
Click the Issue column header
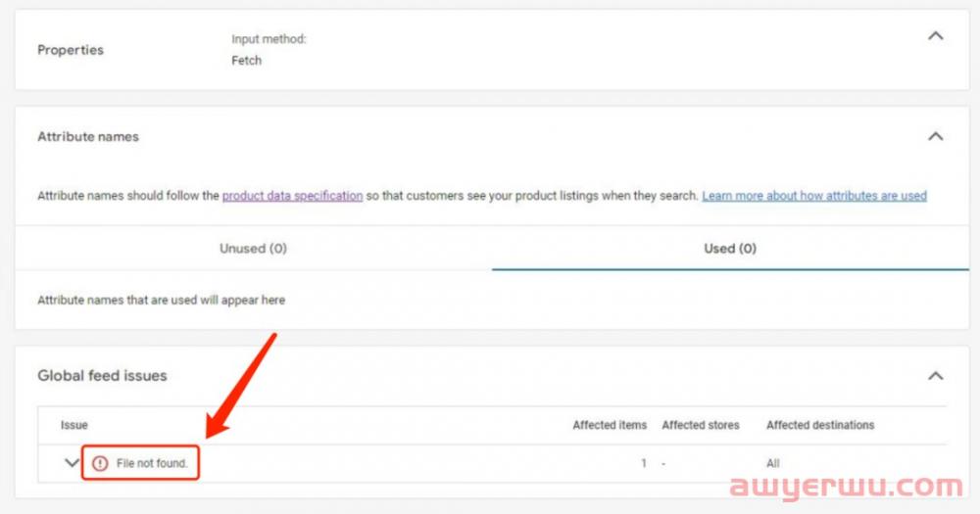click(x=73, y=425)
